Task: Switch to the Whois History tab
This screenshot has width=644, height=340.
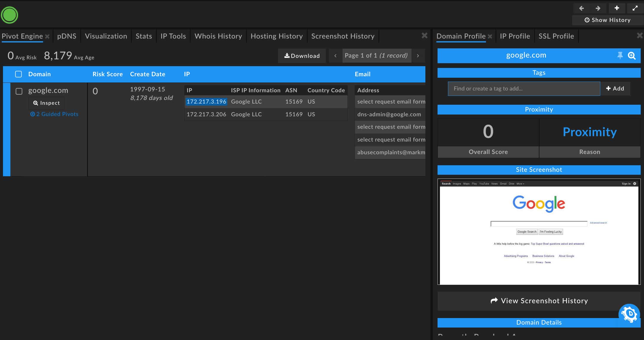Action: 218,36
